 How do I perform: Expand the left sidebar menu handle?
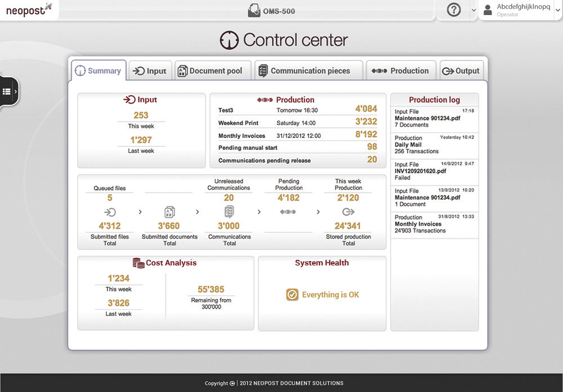coord(9,91)
